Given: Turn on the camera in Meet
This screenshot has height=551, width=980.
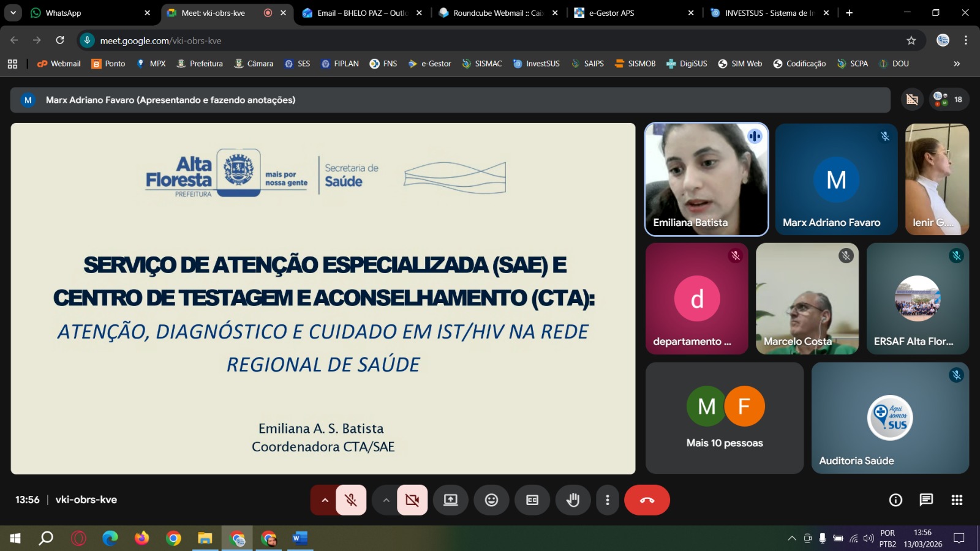Looking at the screenshot, I should click(412, 500).
